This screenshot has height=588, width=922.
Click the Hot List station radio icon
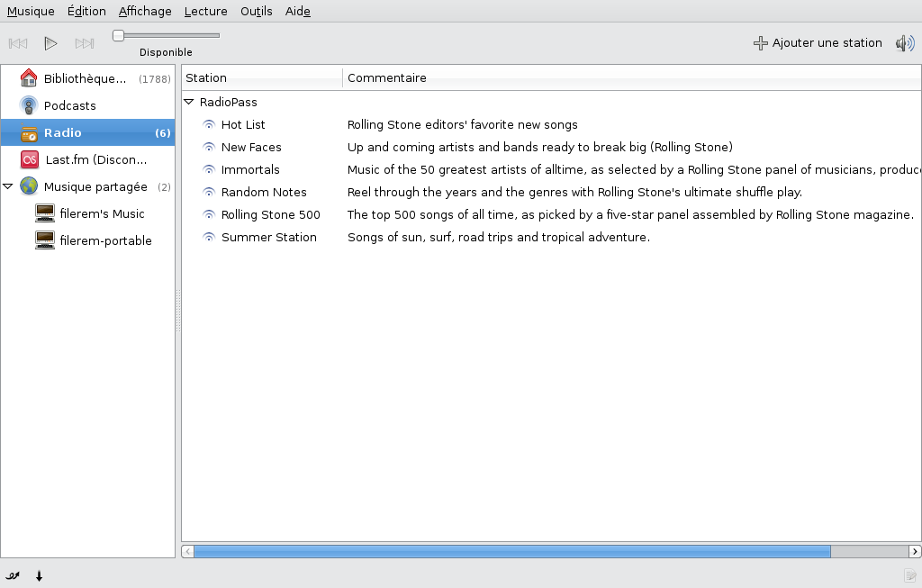209,125
